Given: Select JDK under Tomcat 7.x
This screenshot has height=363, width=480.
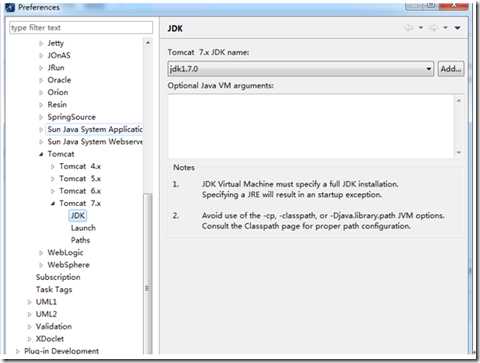Looking at the screenshot, I should [78, 216].
